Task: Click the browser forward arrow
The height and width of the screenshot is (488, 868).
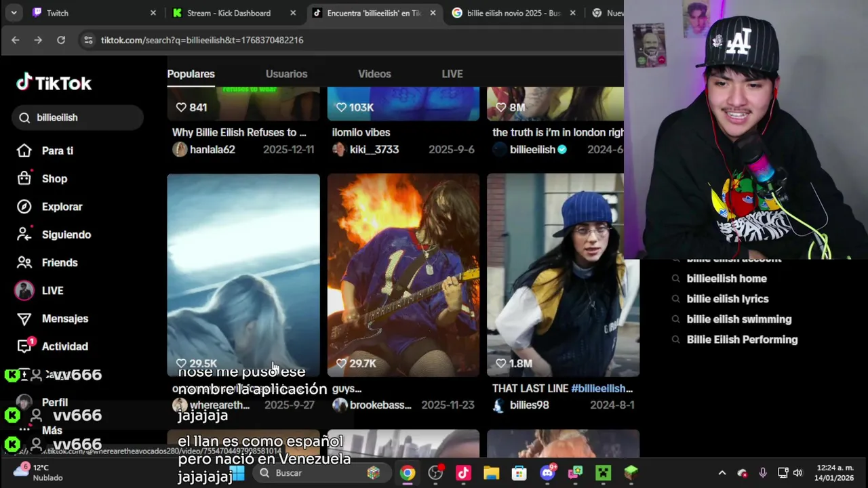Action: (x=38, y=40)
